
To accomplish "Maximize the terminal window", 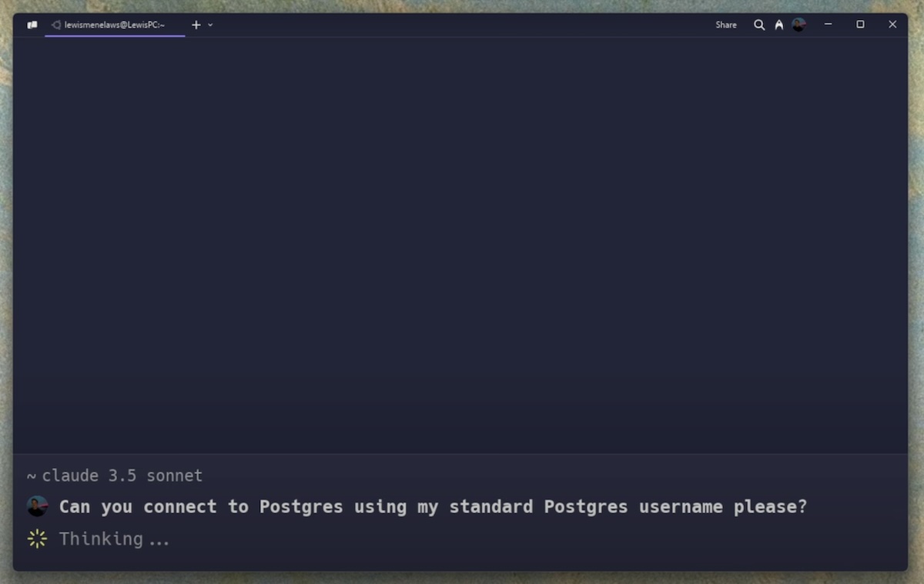I will click(860, 25).
